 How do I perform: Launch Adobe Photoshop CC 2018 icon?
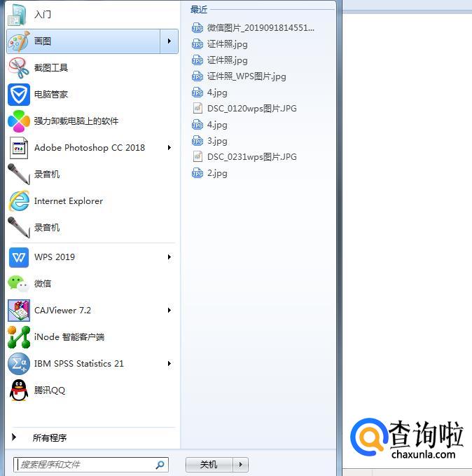[x=19, y=148]
